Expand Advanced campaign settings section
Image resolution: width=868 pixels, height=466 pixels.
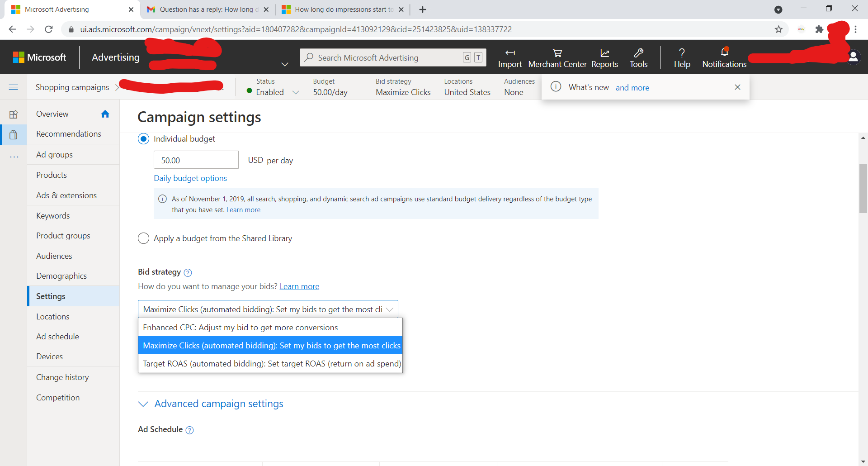[x=211, y=404]
